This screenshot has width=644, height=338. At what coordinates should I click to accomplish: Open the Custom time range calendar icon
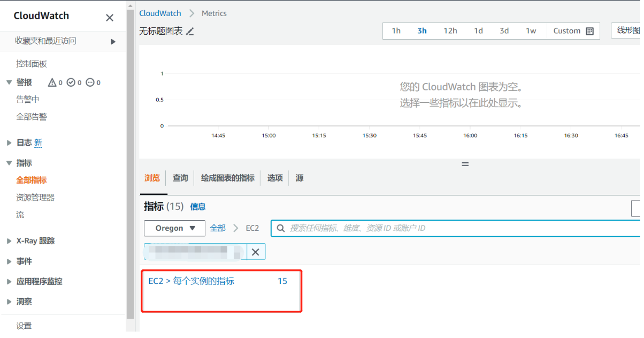589,31
